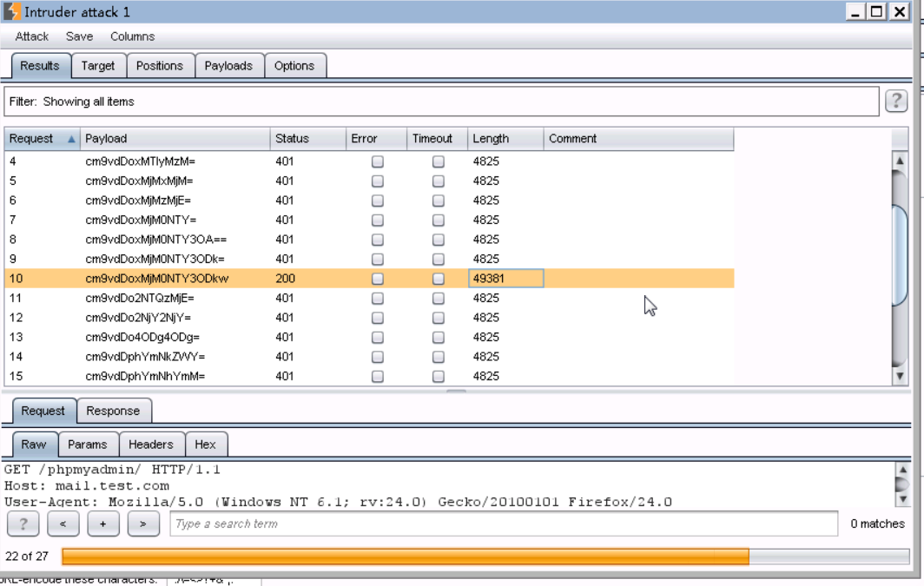Select payload cm9vdDphYmNhYmM= row
The height and width of the screenshot is (586, 924).
[x=369, y=376]
